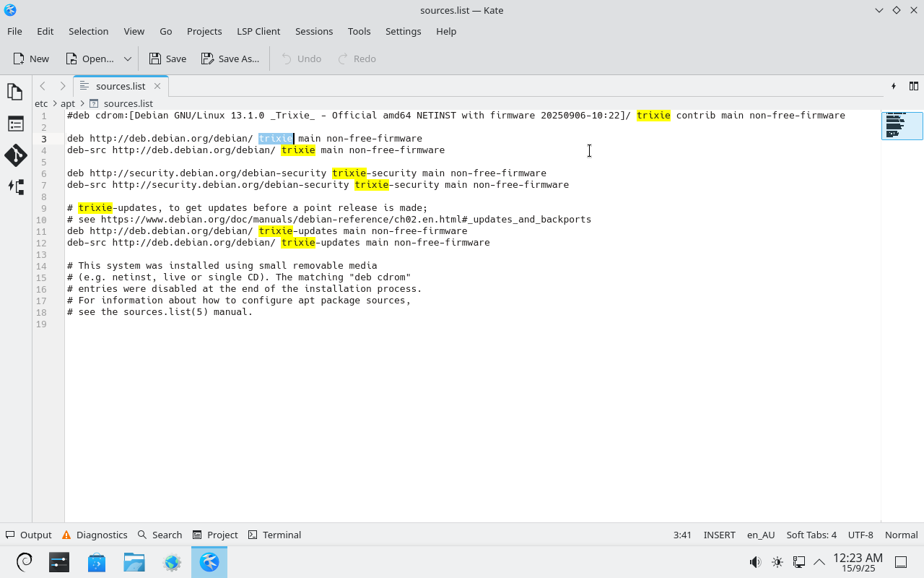Screen dimensions: 924x578
Task: Open the file manager from taskbar
Action: coord(134,562)
